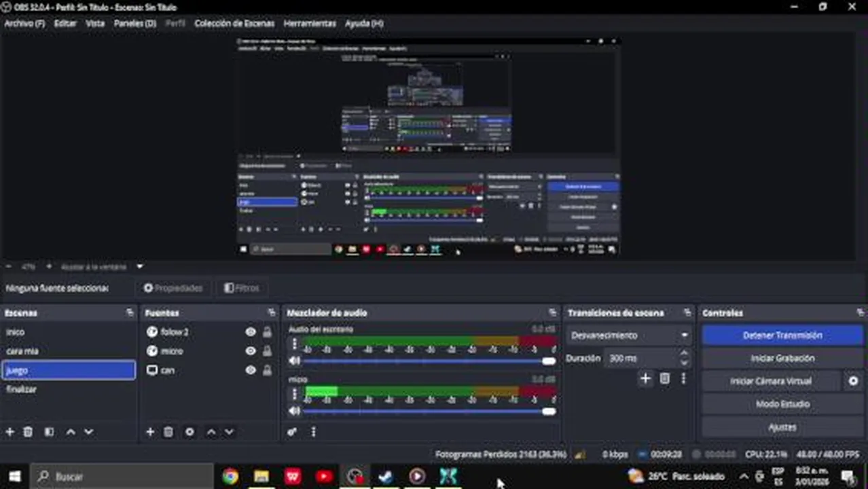Open the Herramientas menu
The image size is (868, 489).
click(x=310, y=23)
